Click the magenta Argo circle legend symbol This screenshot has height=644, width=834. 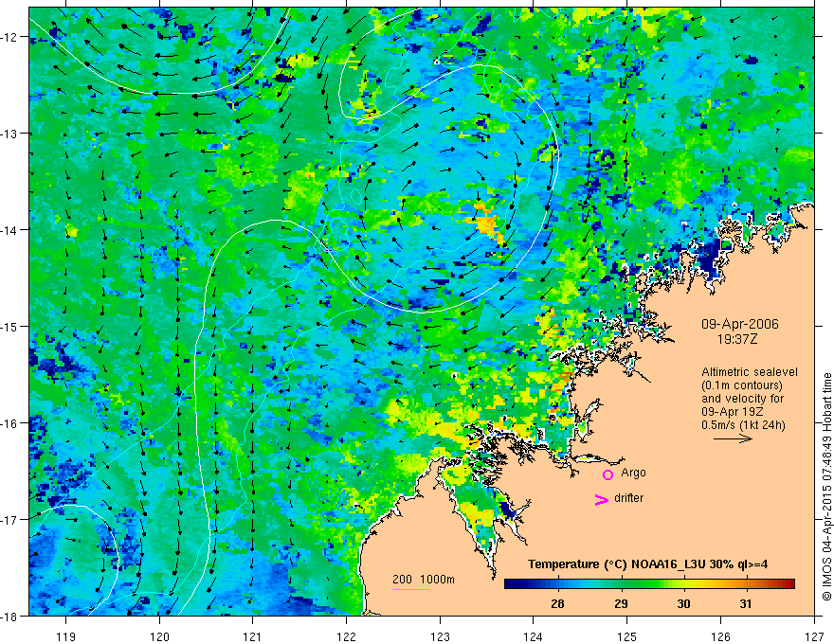607,474
